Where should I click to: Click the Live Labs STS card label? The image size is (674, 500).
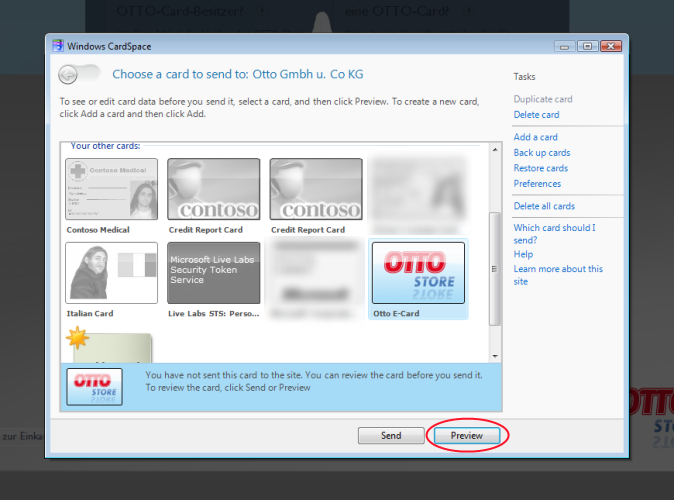point(214,313)
